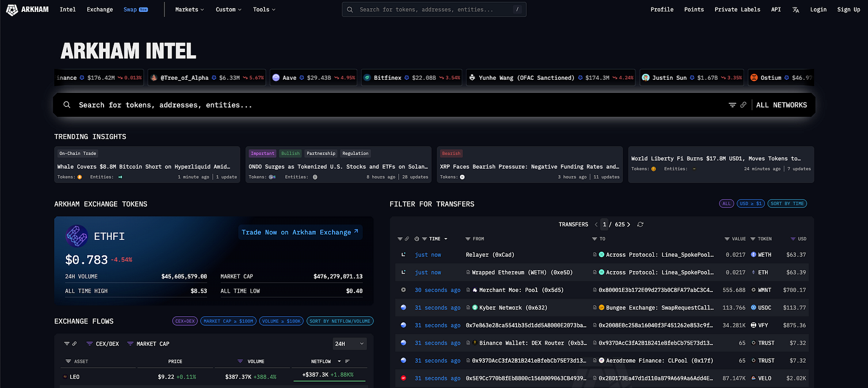
Task: Open the VOLUME column filter in Exchange Flows
Action: tap(240, 361)
